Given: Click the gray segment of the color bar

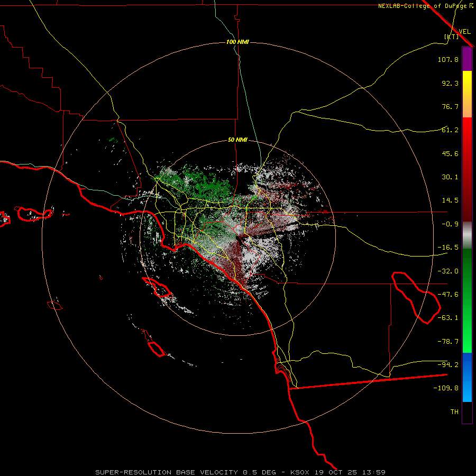Looking at the screenshot, I should point(467,235).
